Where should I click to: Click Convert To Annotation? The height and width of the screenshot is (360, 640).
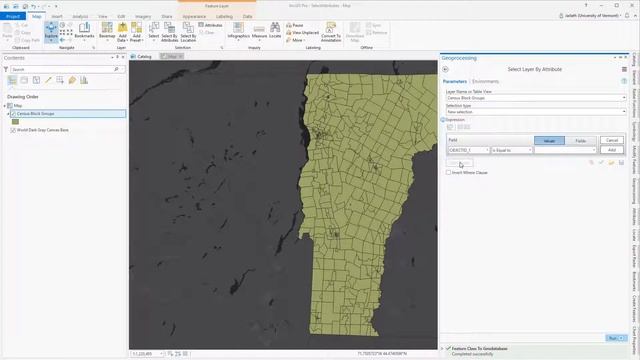point(331,31)
